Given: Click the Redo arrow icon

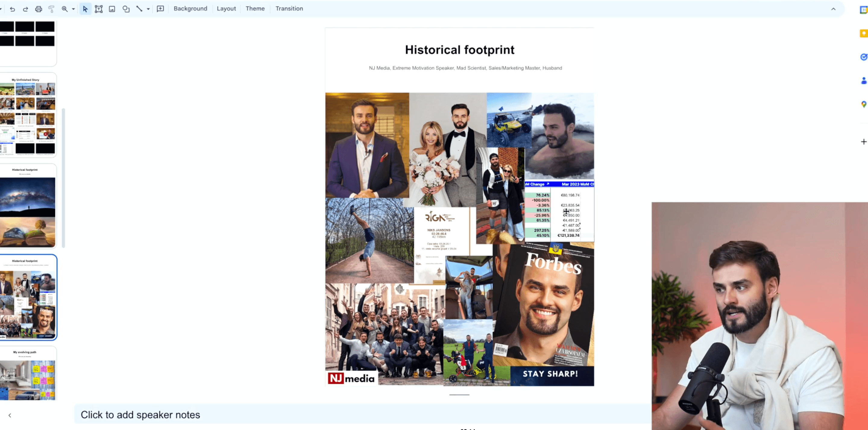Looking at the screenshot, I should pos(25,9).
